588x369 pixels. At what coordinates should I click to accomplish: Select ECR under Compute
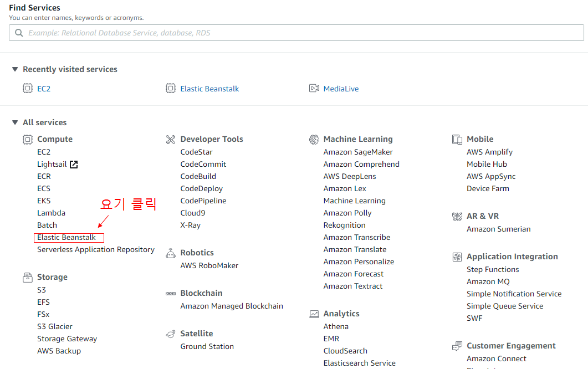pyautogui.click(x=44, y=176)
